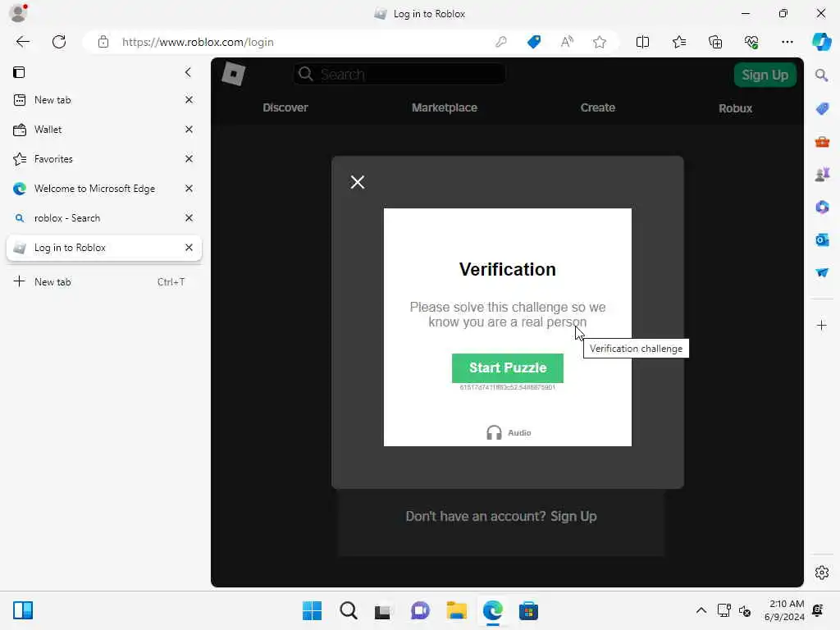Close the roblox - Search tab

(189, 217)
